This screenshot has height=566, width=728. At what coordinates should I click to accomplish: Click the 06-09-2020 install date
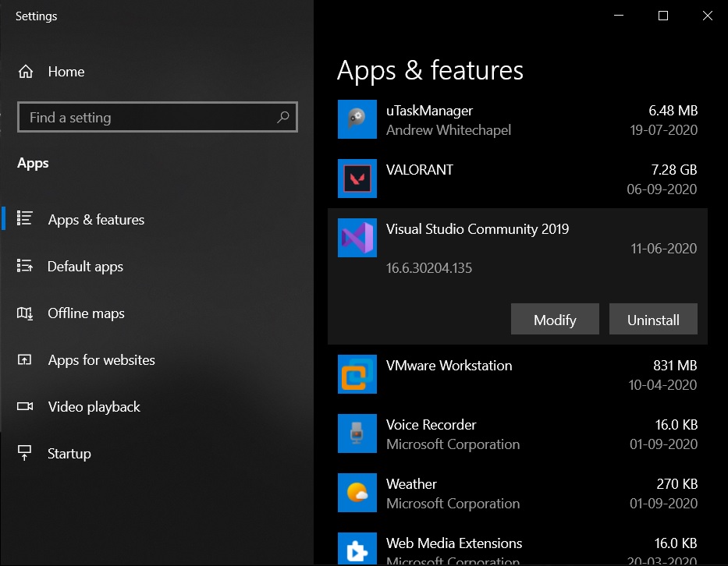coord(662,189)
